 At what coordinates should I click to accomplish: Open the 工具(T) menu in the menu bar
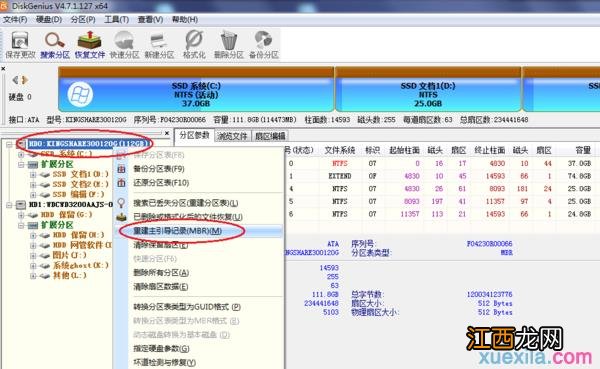[116, 19]
